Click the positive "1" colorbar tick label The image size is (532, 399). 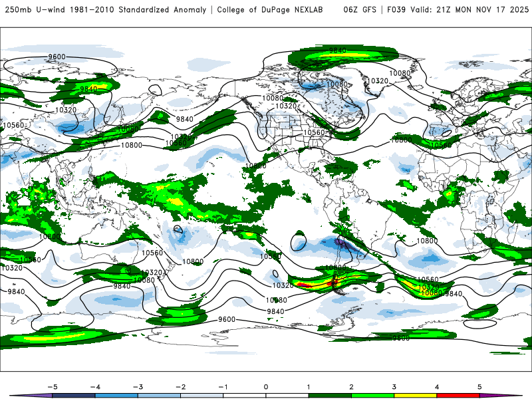[309, 387]
